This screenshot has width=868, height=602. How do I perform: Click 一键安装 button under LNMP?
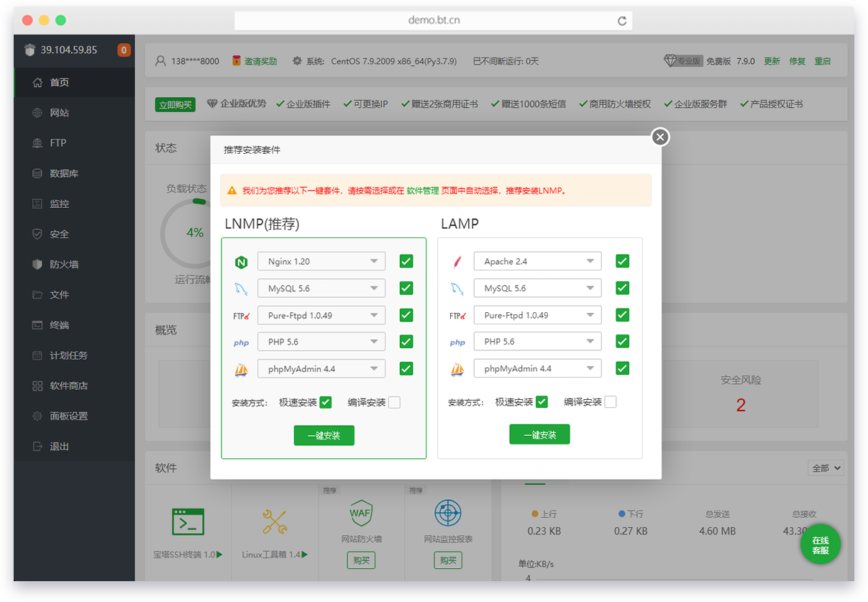pos(324,435)
